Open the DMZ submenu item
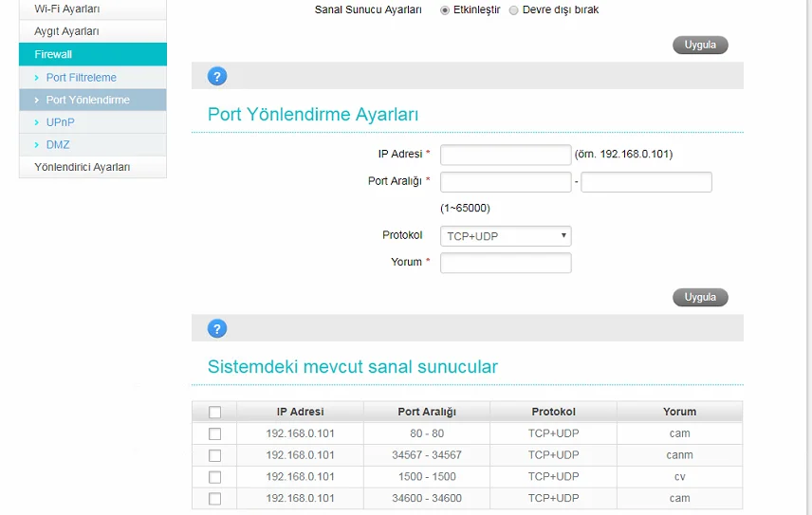The height and width of the screenshot is (515, 812). click(x=58, y=145)
